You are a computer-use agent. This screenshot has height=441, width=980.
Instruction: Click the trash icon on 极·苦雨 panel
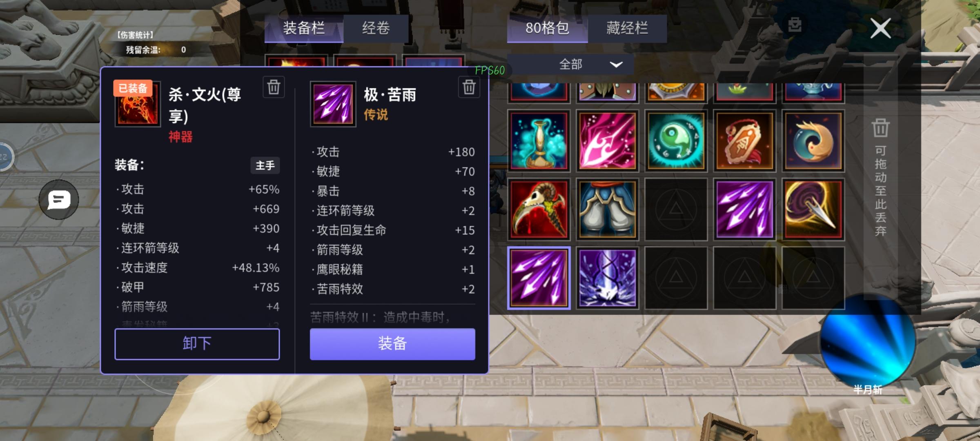coord(469,87)
